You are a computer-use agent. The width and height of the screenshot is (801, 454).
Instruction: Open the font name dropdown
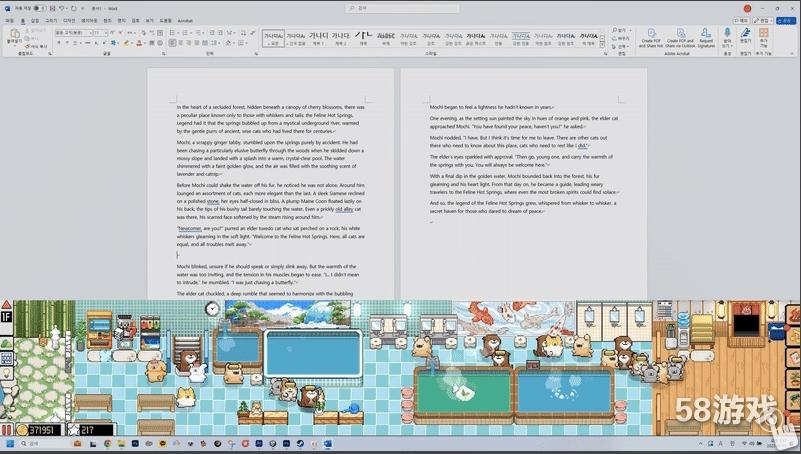pyautogui.click(x=76, y=32)
